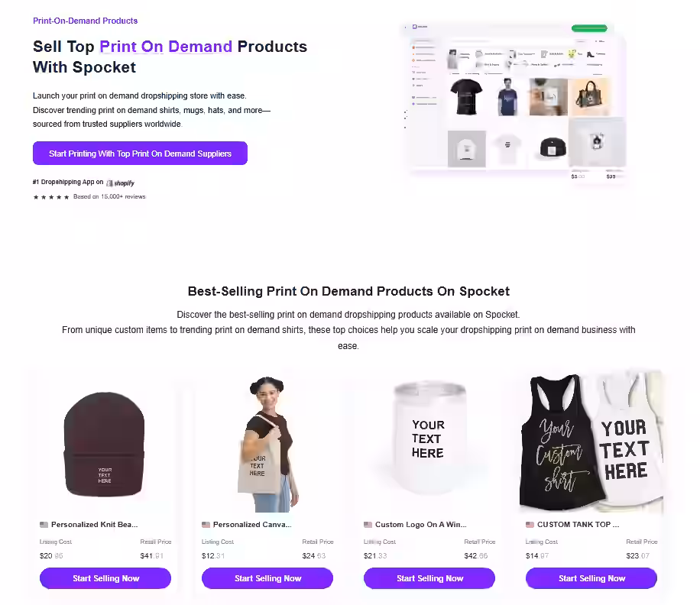Open the CUSTOM TANK TOP product title

click(578, 525)
